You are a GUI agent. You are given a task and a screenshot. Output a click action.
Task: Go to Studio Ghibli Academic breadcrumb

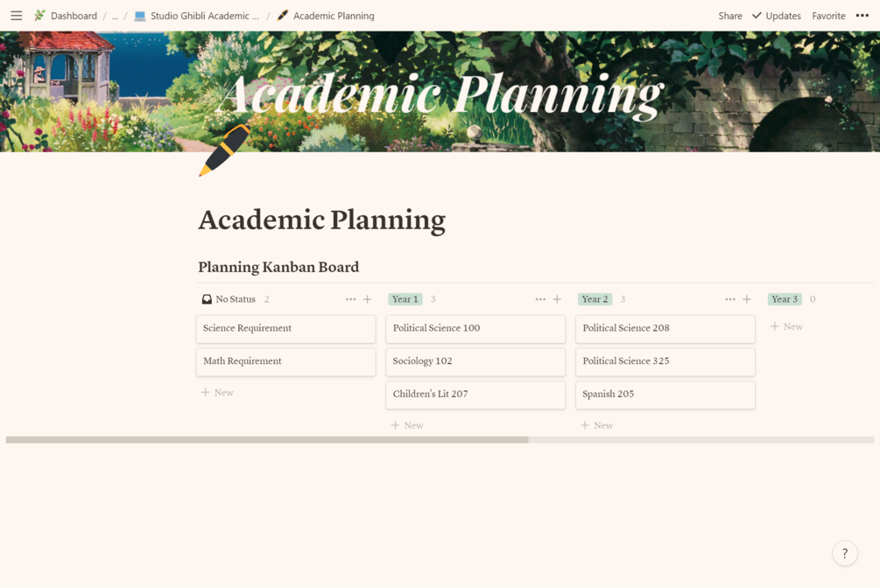pos(204,16)
